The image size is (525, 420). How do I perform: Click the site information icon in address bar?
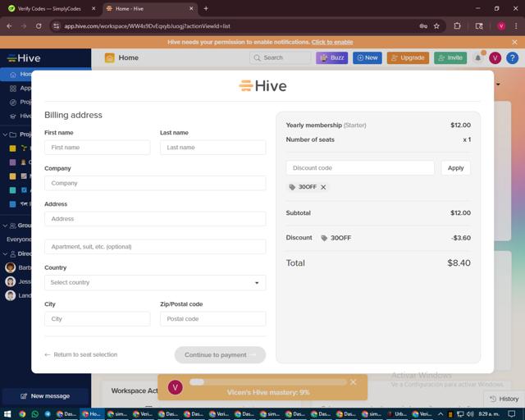coord(57,26)
